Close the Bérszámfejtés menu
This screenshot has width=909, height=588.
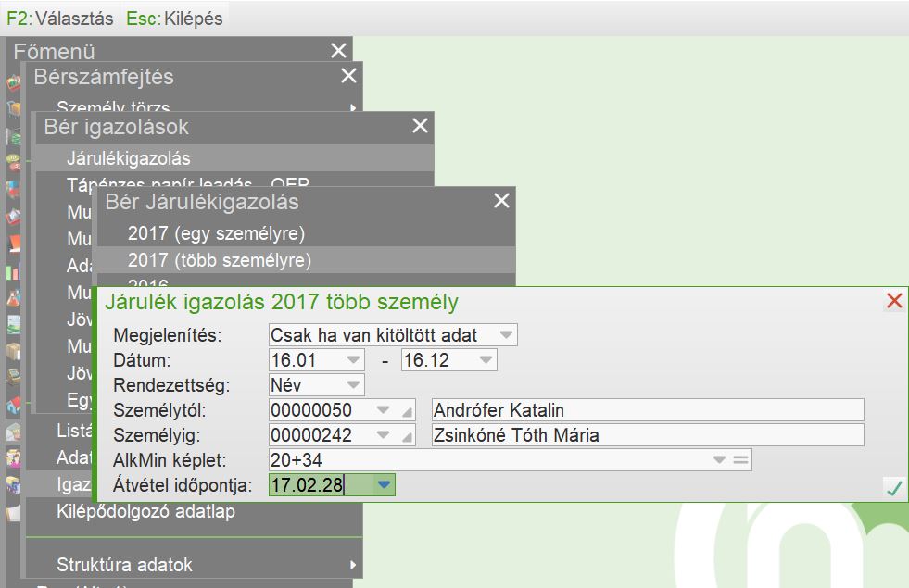point(348,75)
